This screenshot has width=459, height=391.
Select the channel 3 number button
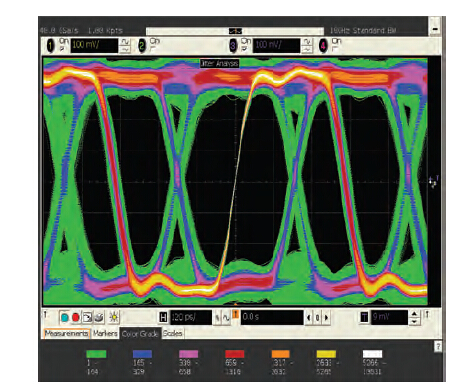click(x=233, y=46)
